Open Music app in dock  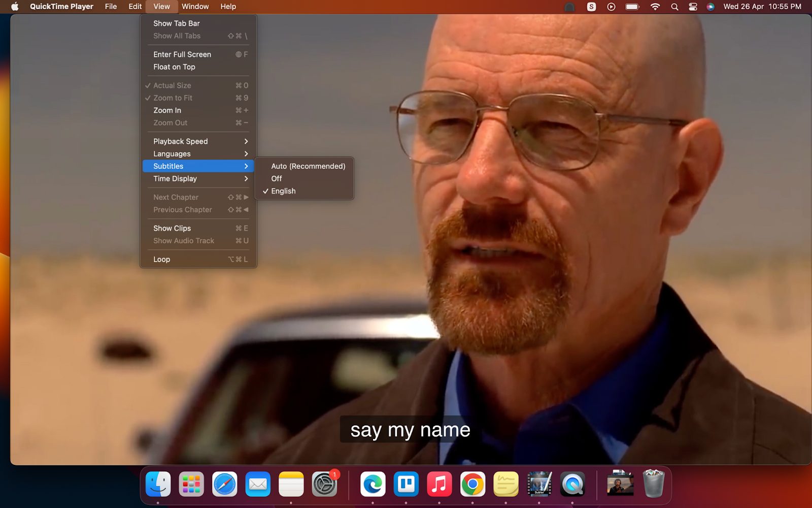[439, 484]
